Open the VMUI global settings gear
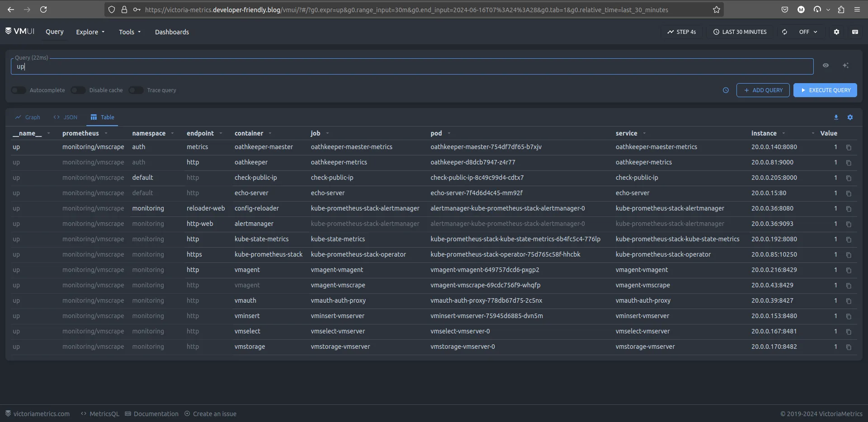This screenshot has height=422, width=868. pyautogui.click(x=836, y=32)
